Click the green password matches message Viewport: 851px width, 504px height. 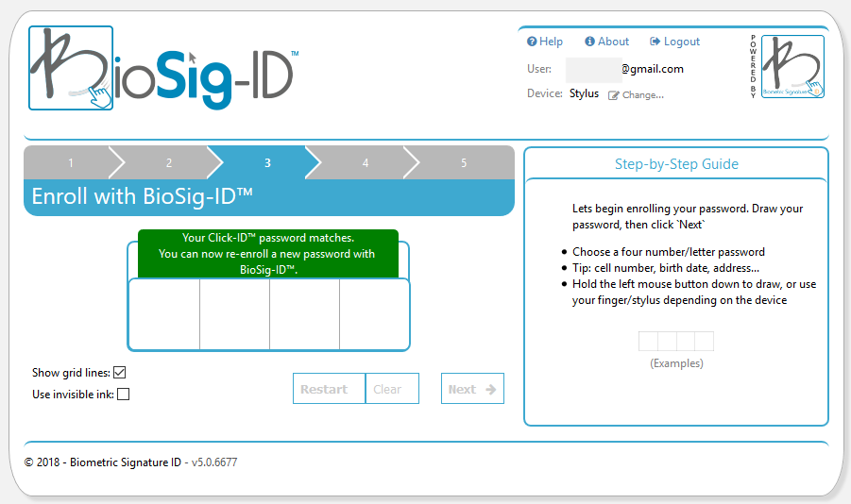pos(268,253)
